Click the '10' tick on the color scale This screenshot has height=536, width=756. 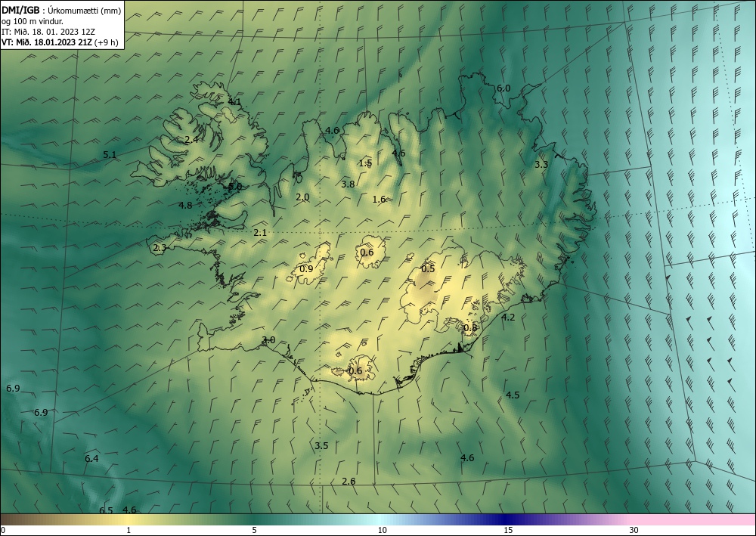pyautogui.click(x=382, y=530)
